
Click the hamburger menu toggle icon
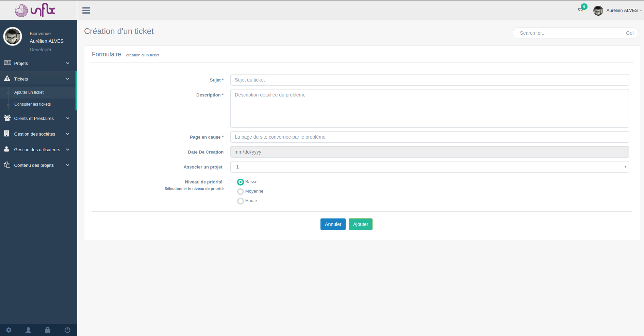coord(86,11)
